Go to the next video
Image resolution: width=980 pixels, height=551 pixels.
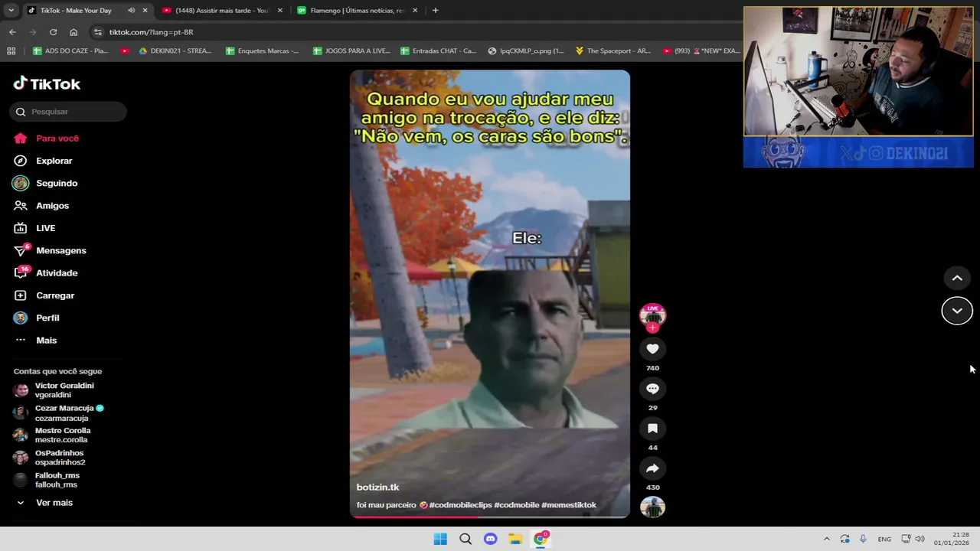pos(957,311)
